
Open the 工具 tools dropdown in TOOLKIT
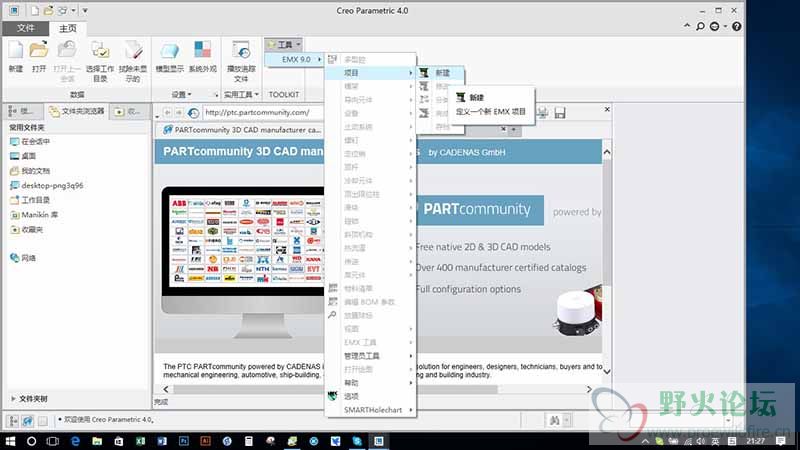pos(284,44)
